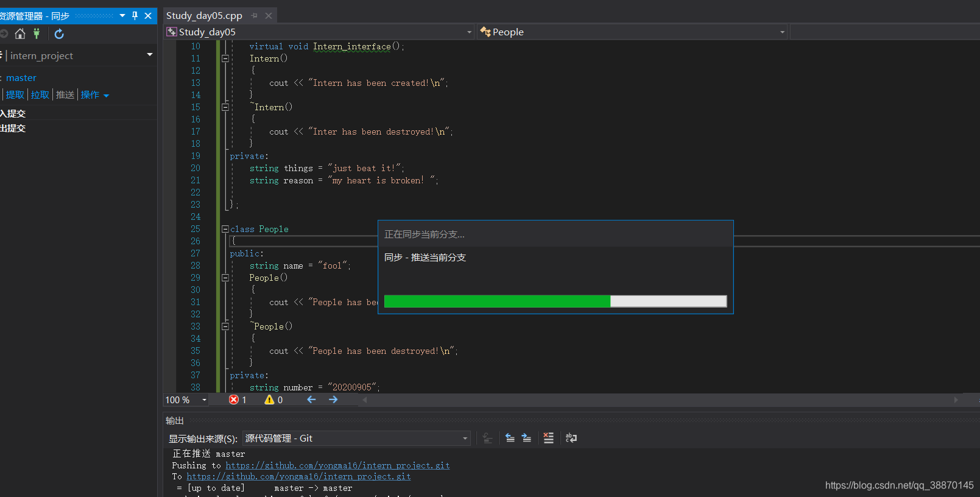Pin the Study_day05.cpp tab
This screenshot has height=497, width=980.
(x=255, y=15)
